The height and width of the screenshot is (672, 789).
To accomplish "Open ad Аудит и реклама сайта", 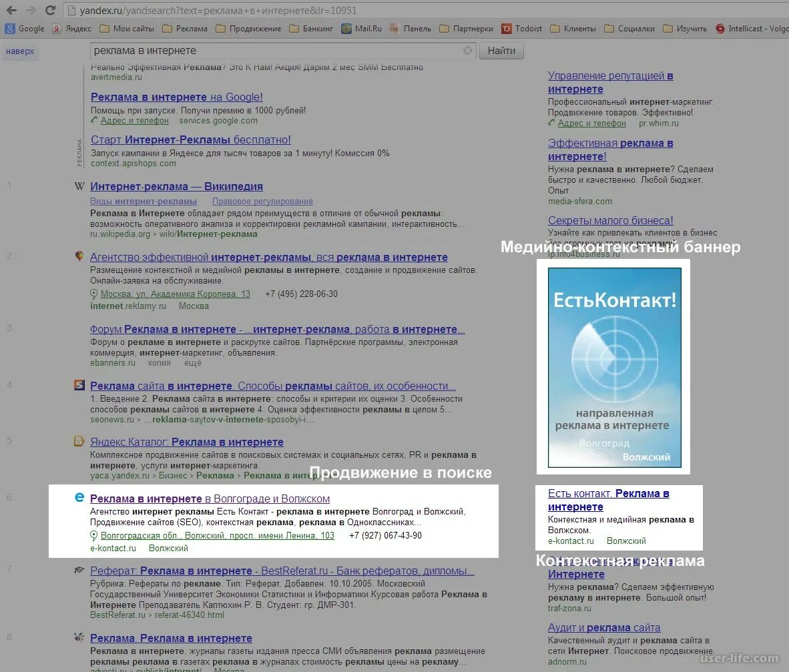I will (604, 628).
